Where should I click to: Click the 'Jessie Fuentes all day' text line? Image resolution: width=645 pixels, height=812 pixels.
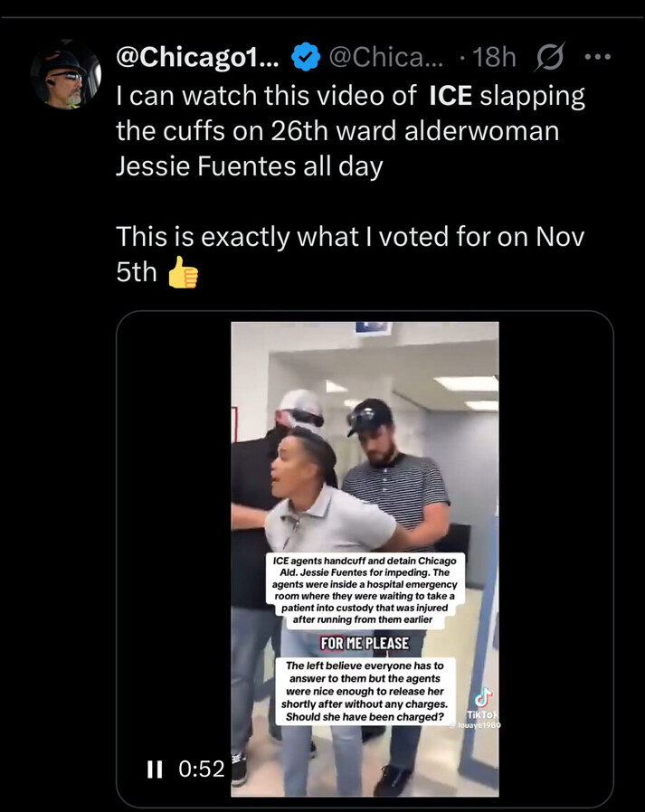[249, 166]
